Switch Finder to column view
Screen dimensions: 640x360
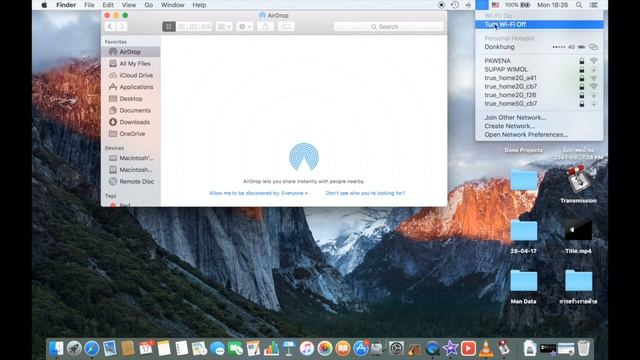tap(193, 27)
